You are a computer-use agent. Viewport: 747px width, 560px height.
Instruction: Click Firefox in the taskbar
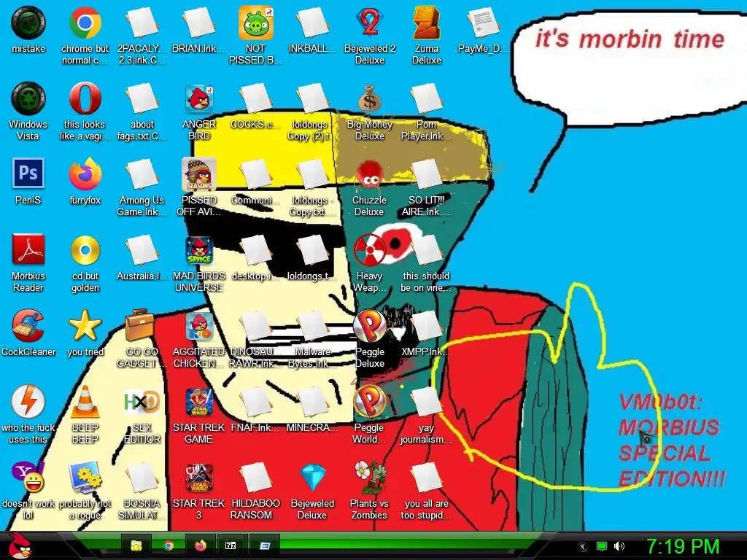tap(201, 545)
